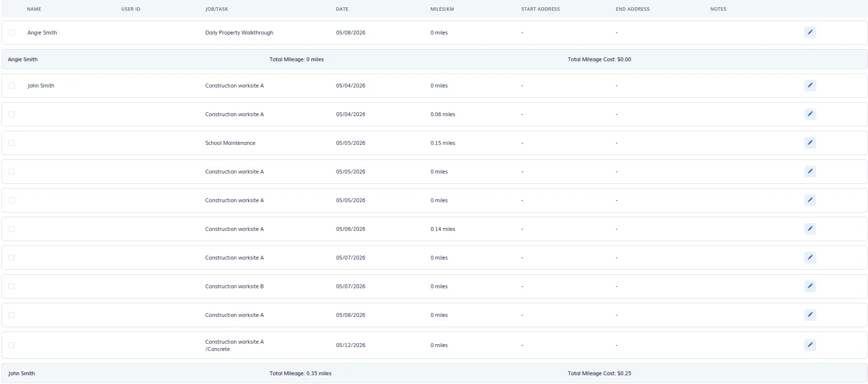Viewport: 868px width, 384px height.
Task: Click START ADDRESS column header
Action: pyautogui.click(x=540, y=9)
